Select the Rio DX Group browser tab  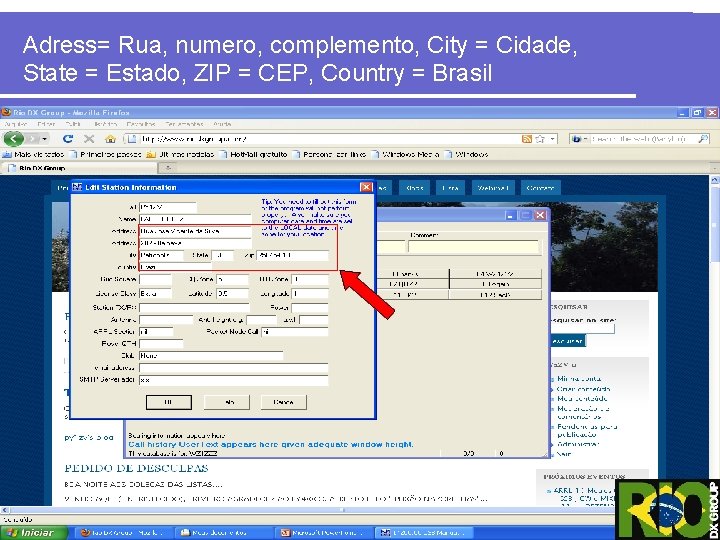[79, 168]
